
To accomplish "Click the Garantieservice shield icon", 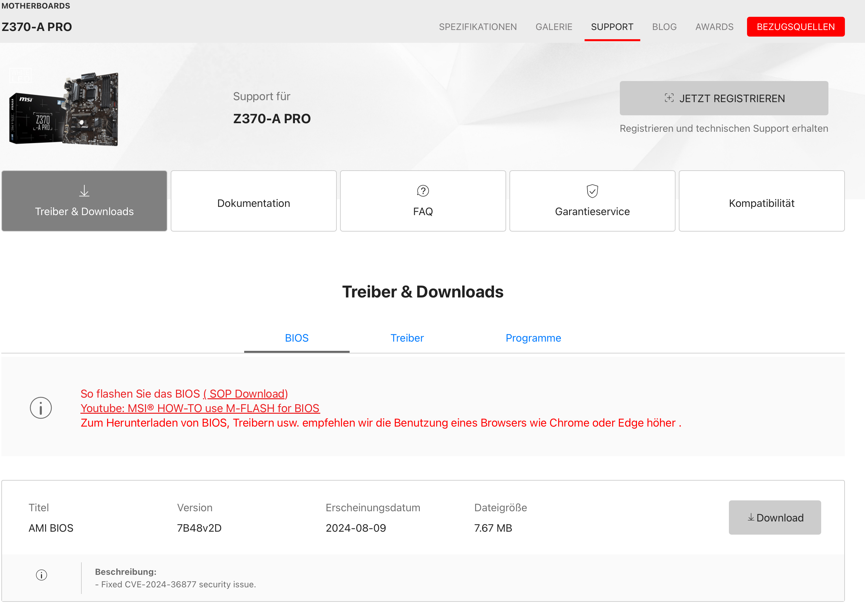I will pyautogui.click(x=592, y=191).
